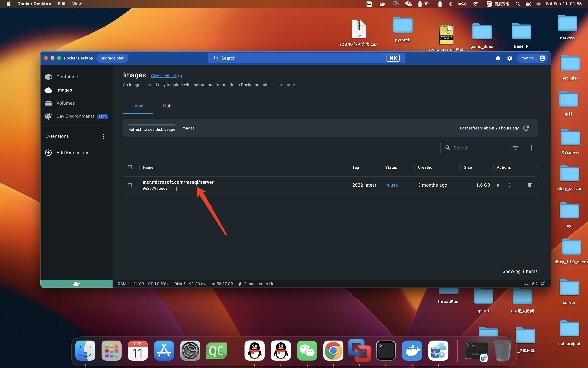Select the iOS 10 zip file on desktop

[x=358, y=33]
